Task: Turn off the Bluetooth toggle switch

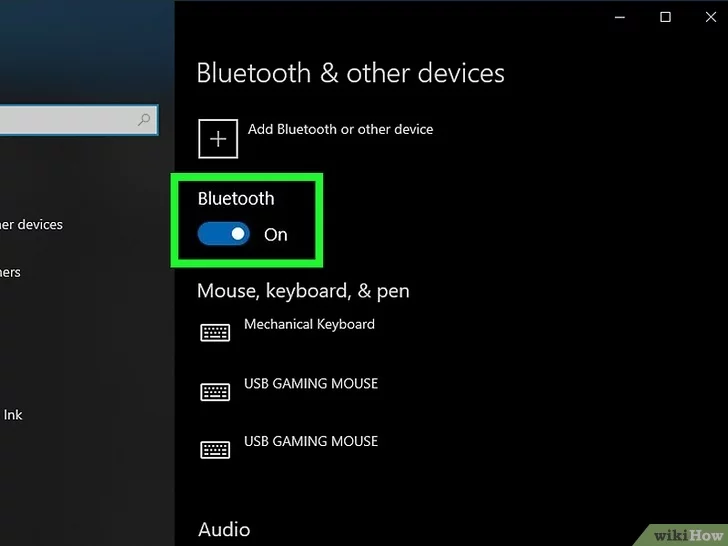Action: [x=223, y=234]
